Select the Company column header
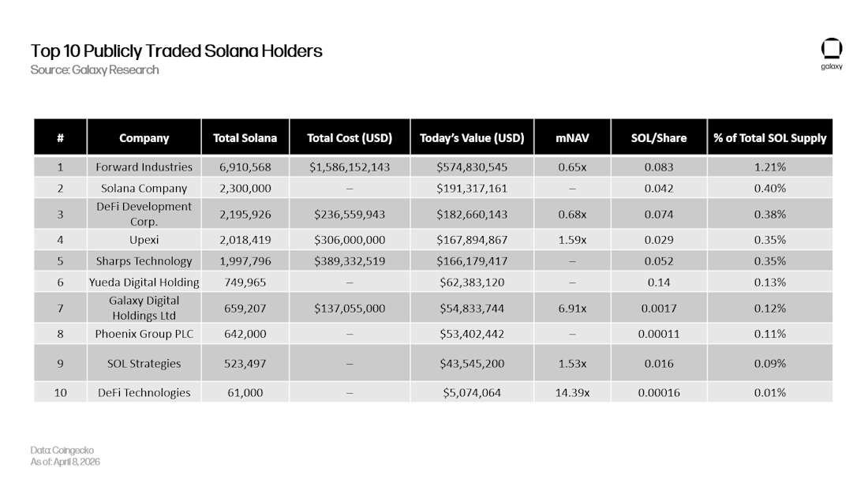The height and width of the screenshot is (487, 868). [x=144, y=137]
